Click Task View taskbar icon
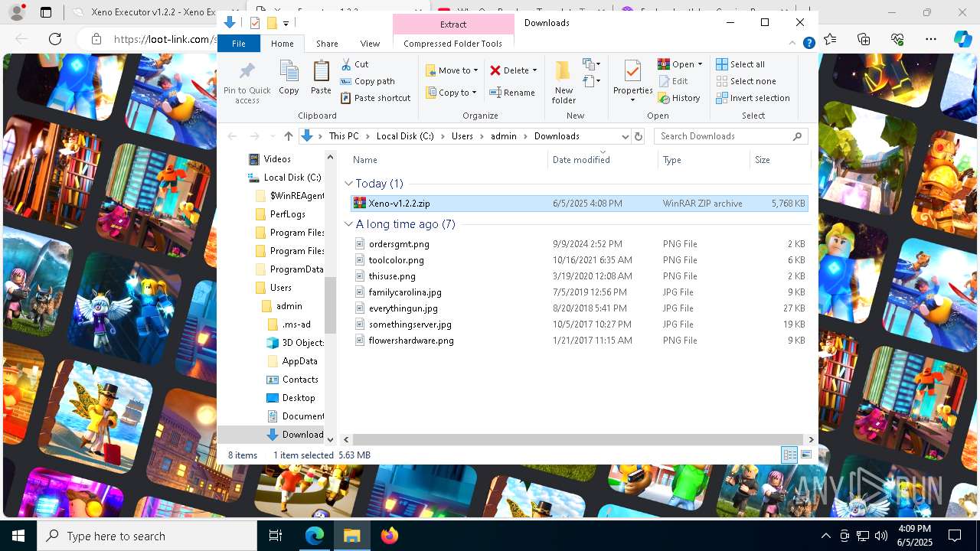The width and height of the screenshot is (980, 551). (276, 536)
